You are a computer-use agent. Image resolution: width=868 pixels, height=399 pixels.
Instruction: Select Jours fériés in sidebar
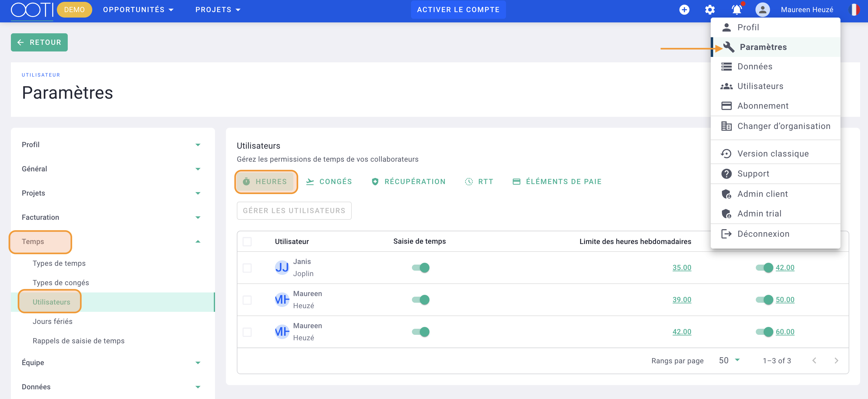113,322
